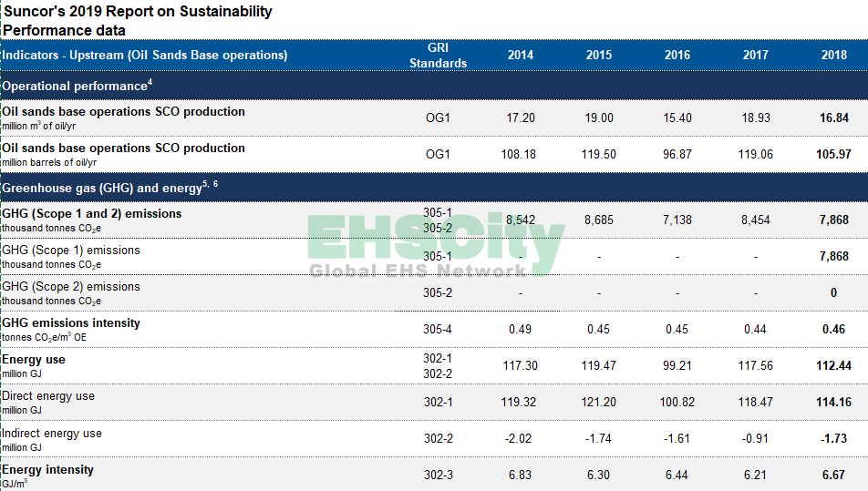
Task: Select the 2018 column header
Action: (x=833, y=55)
